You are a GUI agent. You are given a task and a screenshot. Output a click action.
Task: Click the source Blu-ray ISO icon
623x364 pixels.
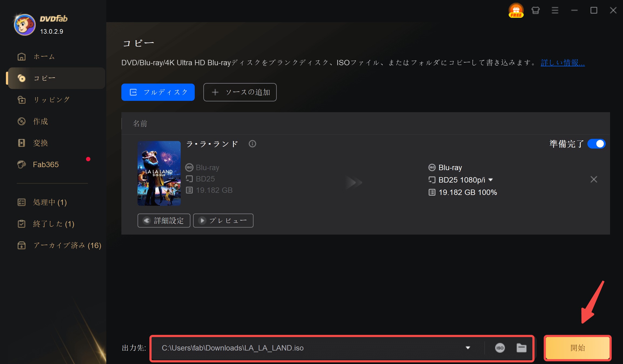189,167
